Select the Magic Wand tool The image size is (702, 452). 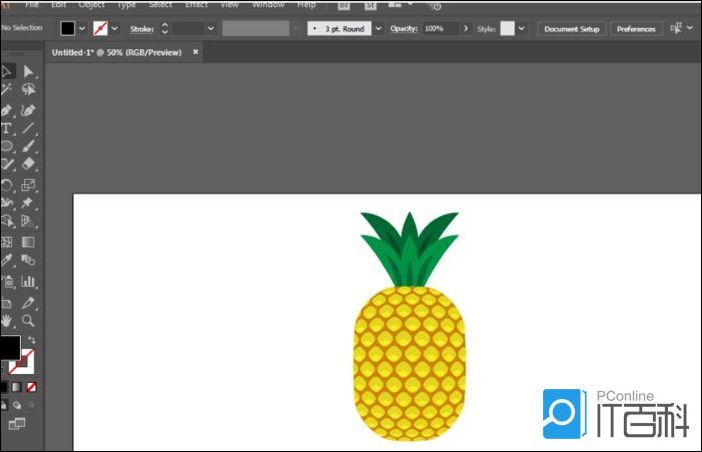click(x=6, y=90)
